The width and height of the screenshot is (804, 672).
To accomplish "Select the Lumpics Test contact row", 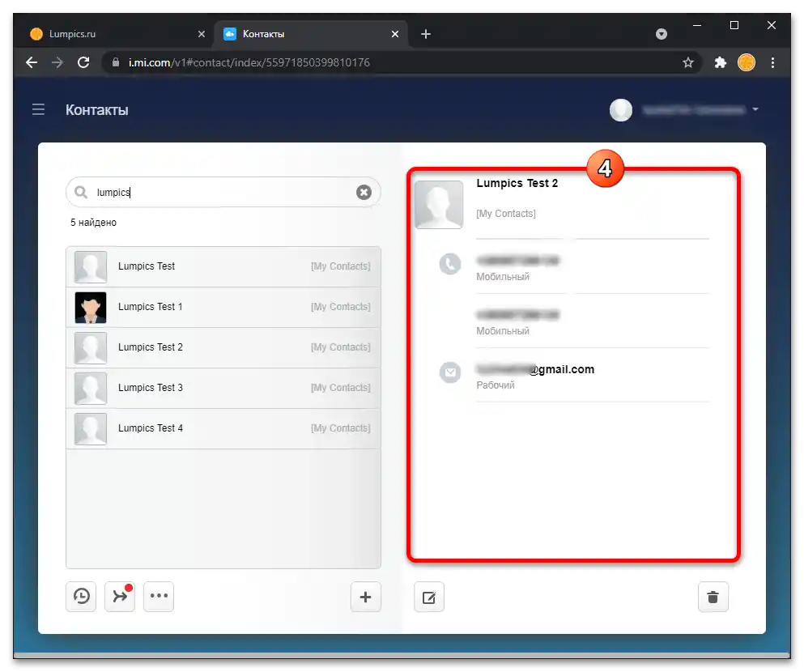I will click(x=223, y=266).
